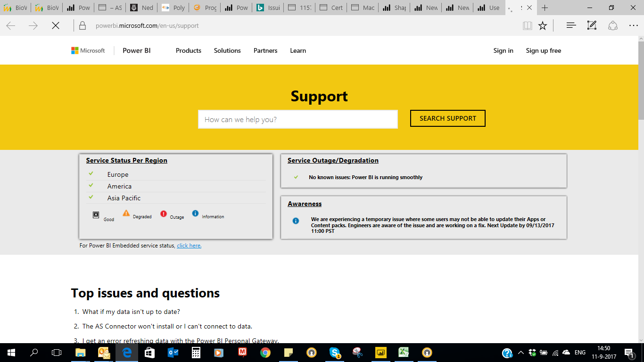Open 'The AS Connector won't install' issue
The image size is (644, 362).
tap(167, 326)
